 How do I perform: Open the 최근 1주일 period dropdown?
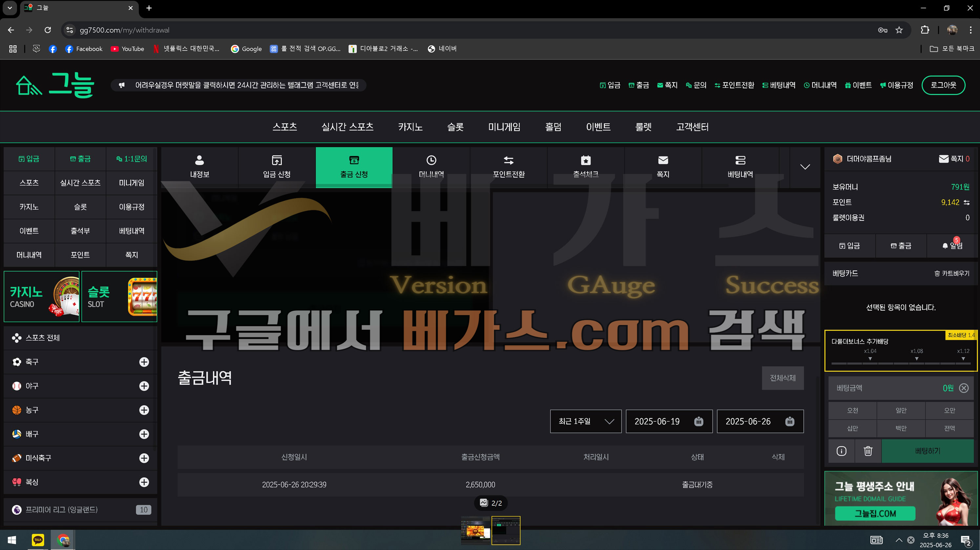point(586,421)
